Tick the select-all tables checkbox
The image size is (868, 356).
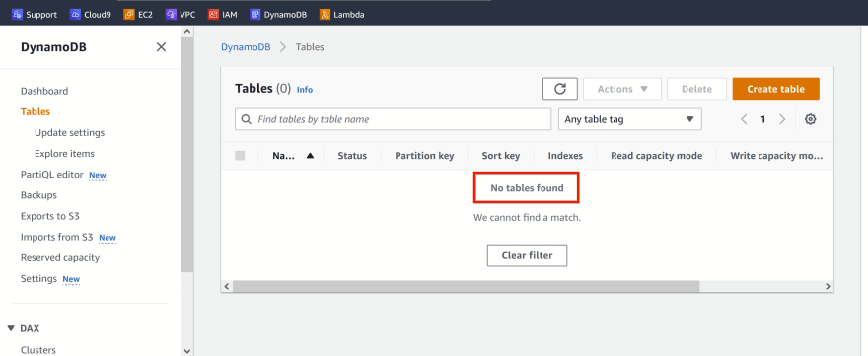[x=240, y=156]
